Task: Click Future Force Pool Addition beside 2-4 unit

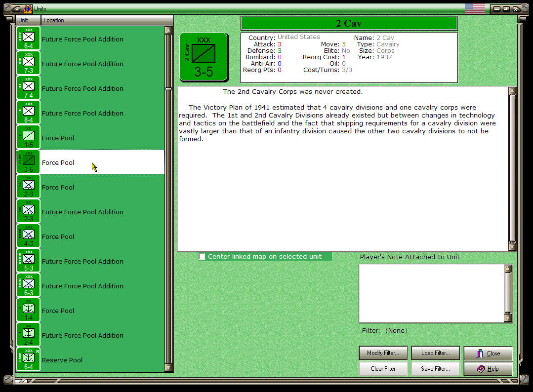Action: pos(82,335)
